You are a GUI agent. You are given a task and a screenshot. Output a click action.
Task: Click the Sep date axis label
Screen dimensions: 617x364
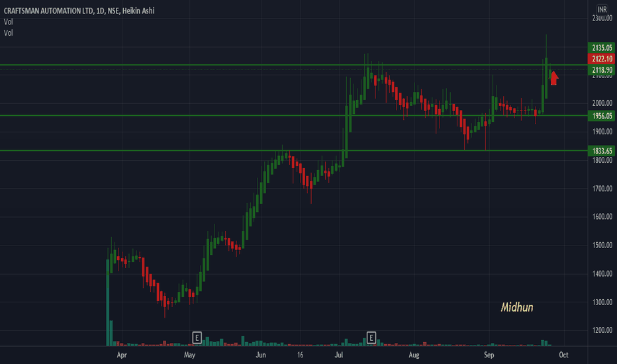pyautogui.click(x=489, y=355)
